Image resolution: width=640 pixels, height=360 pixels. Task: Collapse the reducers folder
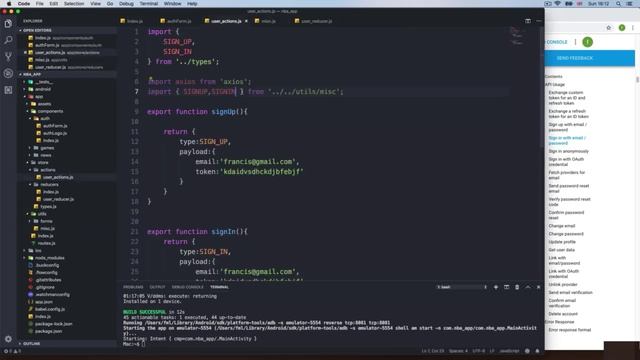(x=49, y=184)
